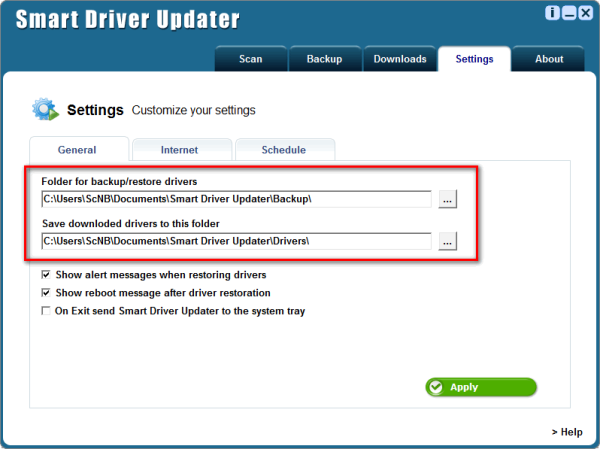The image size is (600, 449).
Task: Select the General settings subtab
Action: pos(77,150)
